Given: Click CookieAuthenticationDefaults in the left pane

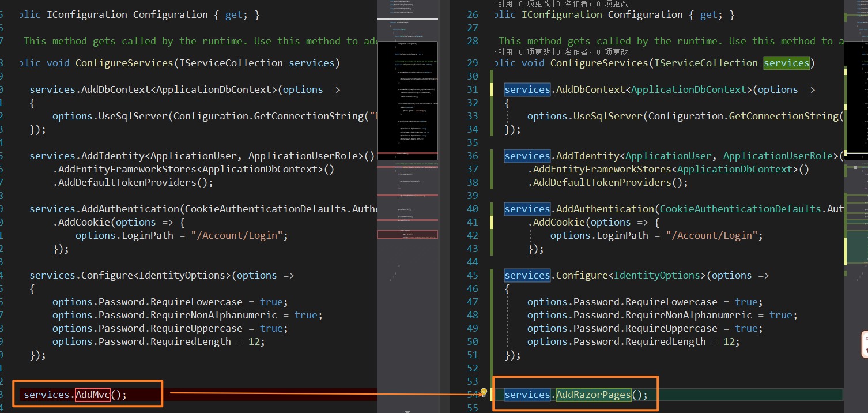Looking at the screenshot, I should (266, 209).
